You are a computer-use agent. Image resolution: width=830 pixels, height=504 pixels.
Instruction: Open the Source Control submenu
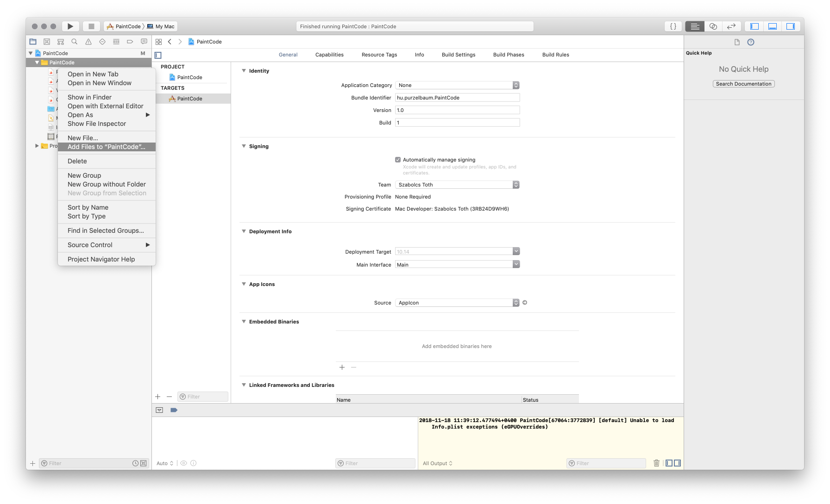pos(107,245)
